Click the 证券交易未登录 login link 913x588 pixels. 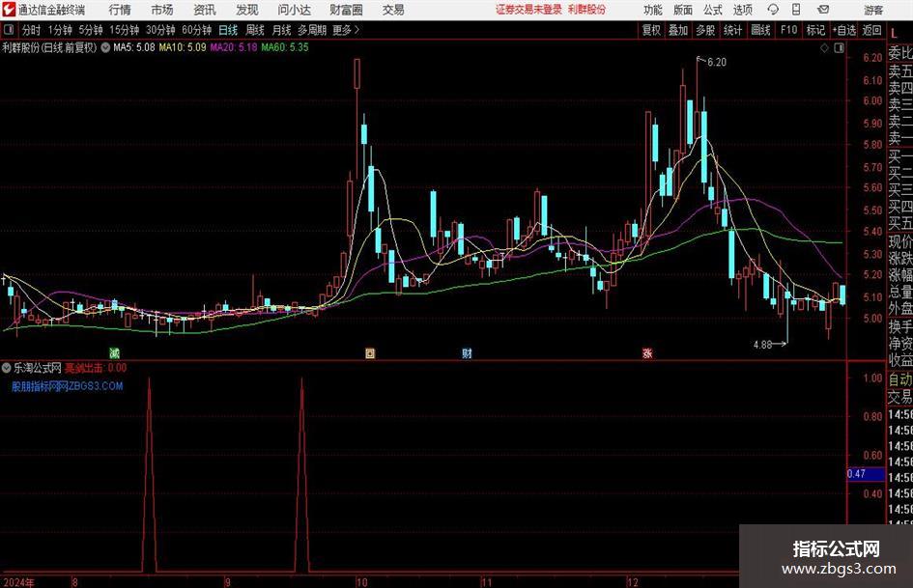[528, 10]
